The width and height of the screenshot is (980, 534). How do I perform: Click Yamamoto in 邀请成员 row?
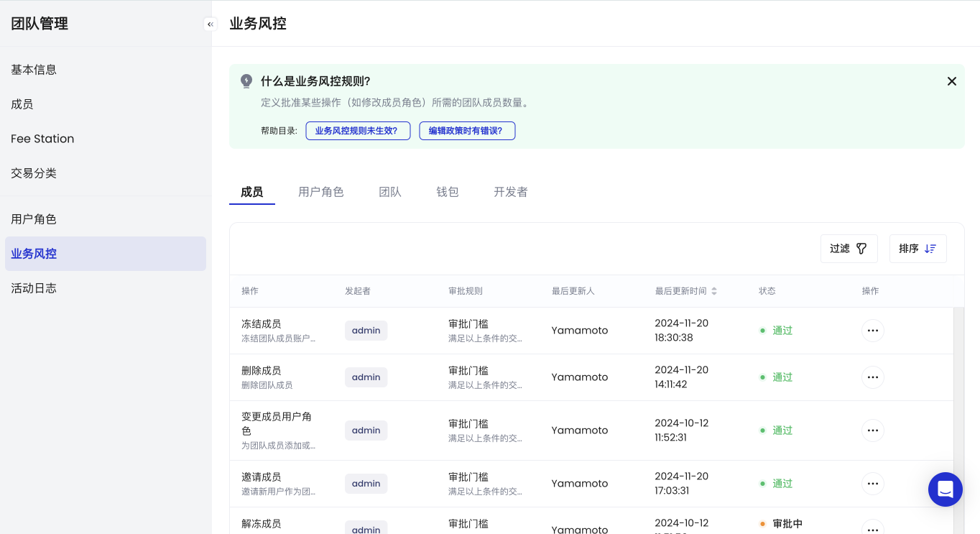coord(580,484)
